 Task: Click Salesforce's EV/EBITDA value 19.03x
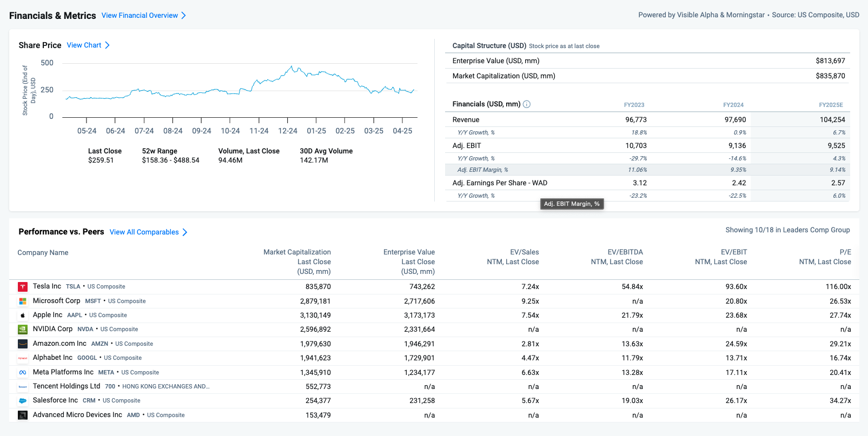(632, 401)
